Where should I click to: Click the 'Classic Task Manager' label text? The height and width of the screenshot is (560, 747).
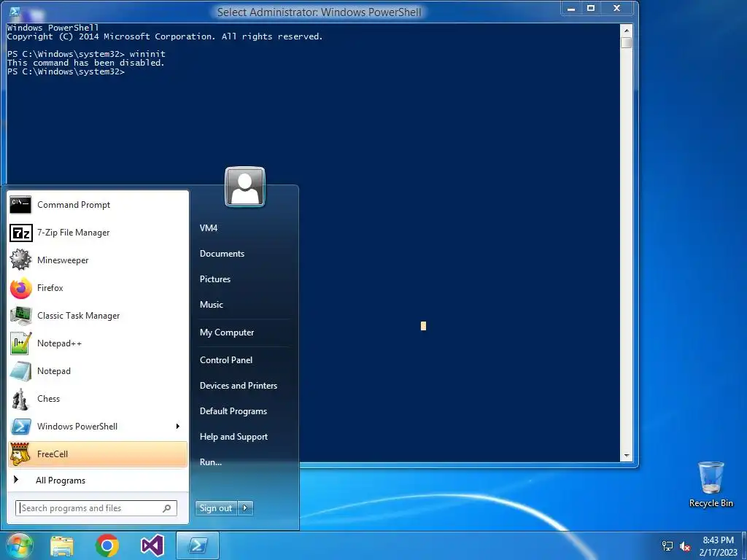pos(79,316)
